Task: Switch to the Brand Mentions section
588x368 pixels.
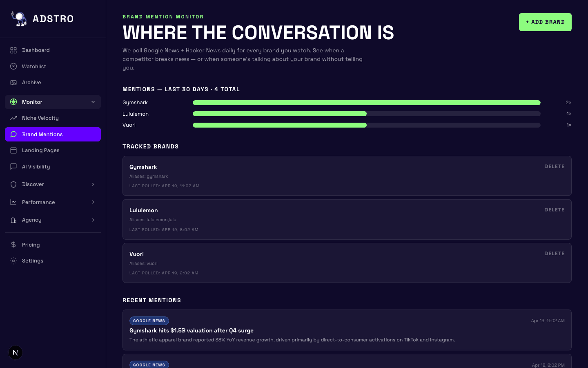Action: [x=42, y=134]
